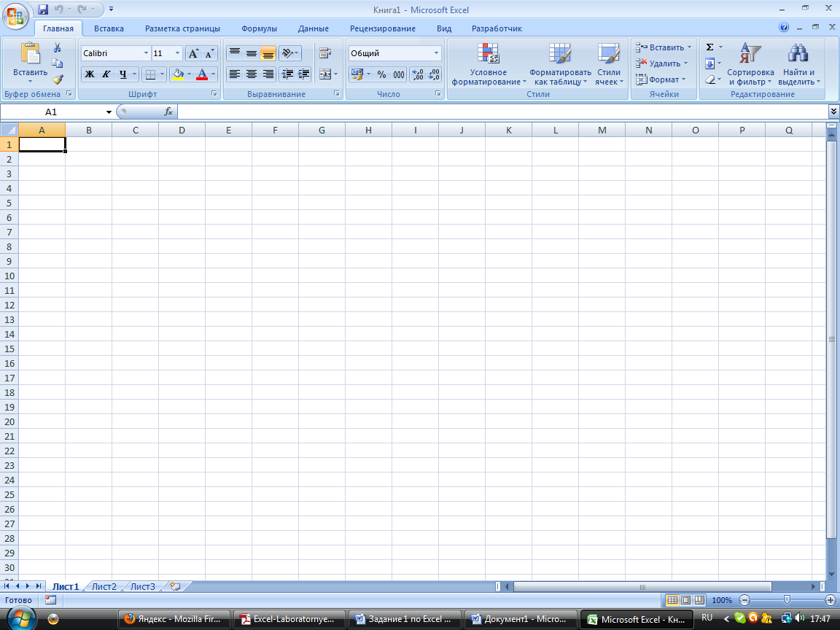Screen dimensions: 840x630
Task: Select all cells with corner button
Action: click(x=9, y=130)
